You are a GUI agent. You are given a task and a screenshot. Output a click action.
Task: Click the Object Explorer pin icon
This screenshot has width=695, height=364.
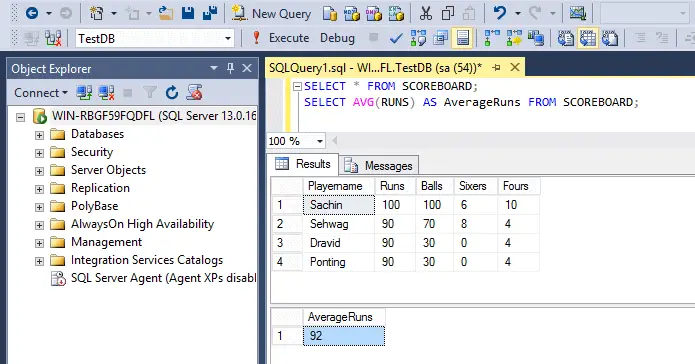(230, 68)
